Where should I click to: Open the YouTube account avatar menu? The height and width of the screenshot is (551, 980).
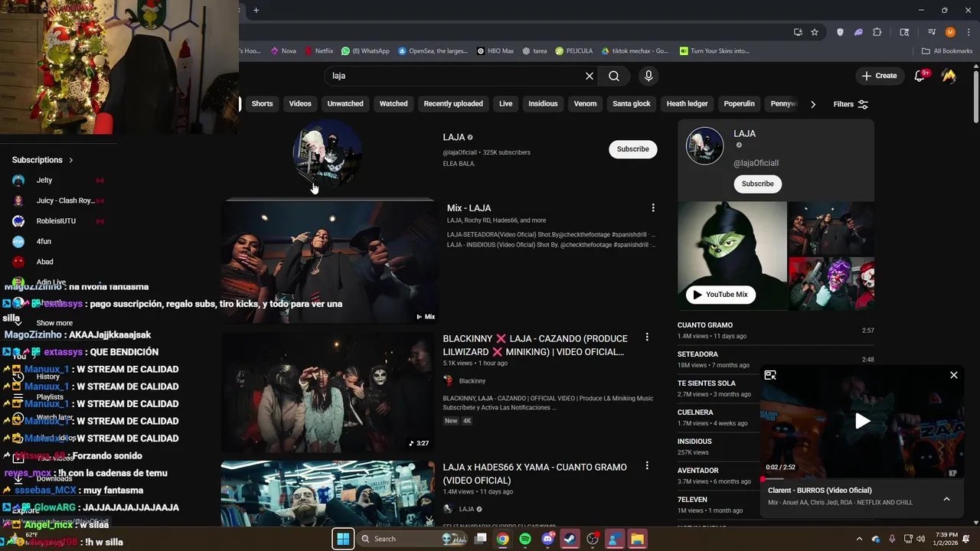pos(949,76)
